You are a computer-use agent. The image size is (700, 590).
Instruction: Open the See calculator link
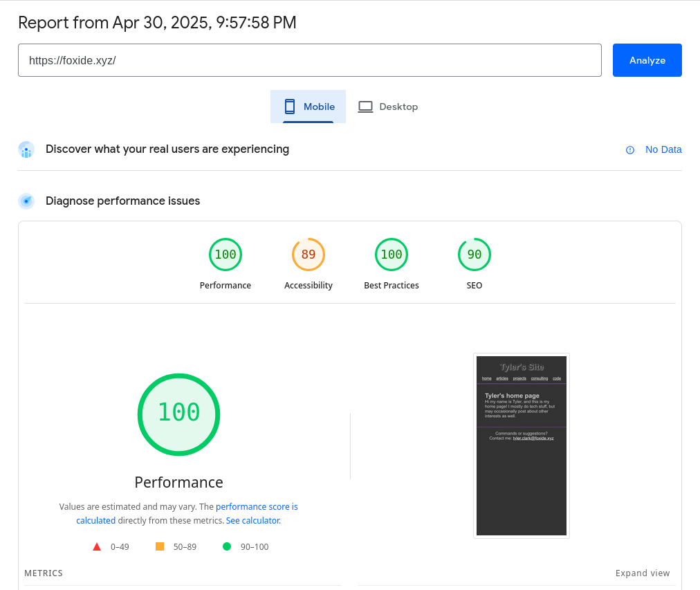pyautogui.click(x=253, y=521)
